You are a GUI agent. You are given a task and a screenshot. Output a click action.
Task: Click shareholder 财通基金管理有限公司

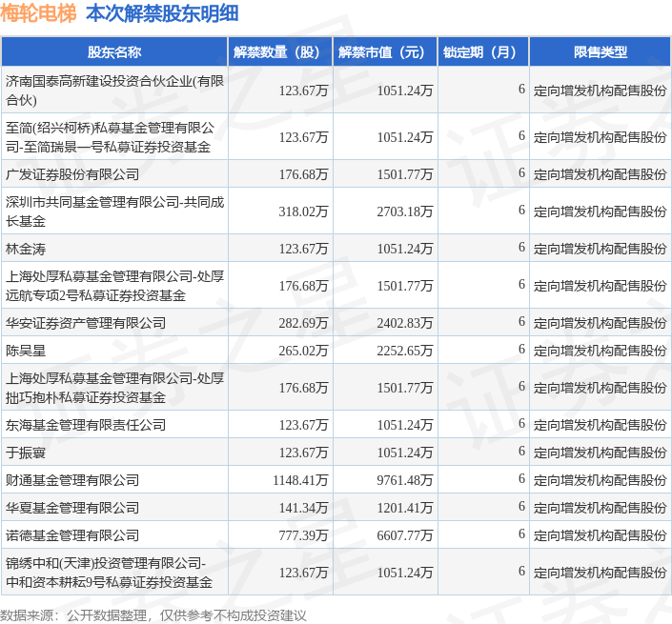pos(72,480)
